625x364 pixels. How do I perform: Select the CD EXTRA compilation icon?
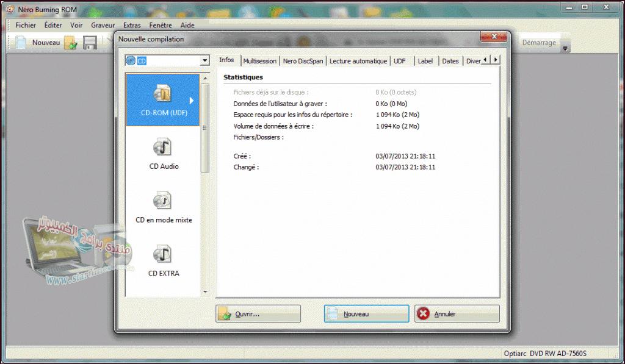(x=164, y=261)
